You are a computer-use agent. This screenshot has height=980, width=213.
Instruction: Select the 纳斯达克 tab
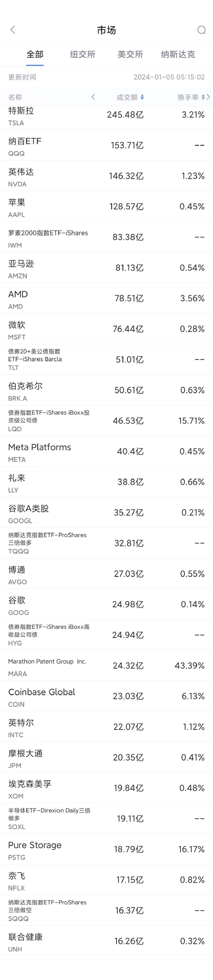[x=178, y=54]
